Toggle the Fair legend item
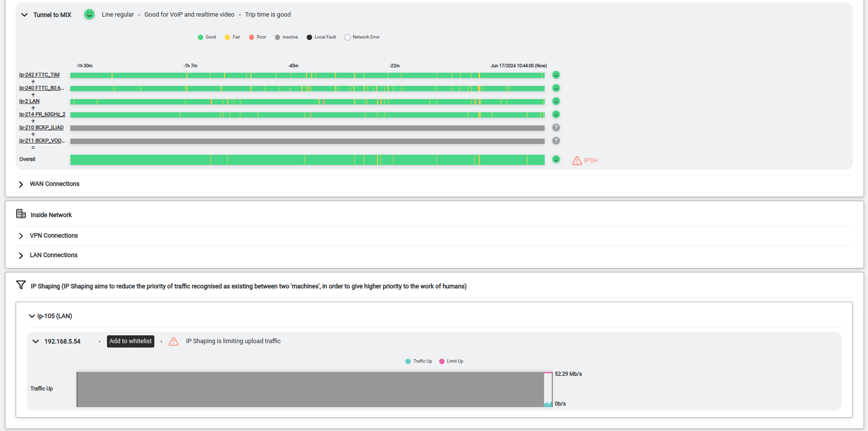868x431 pixels. [x=233, y=37]
